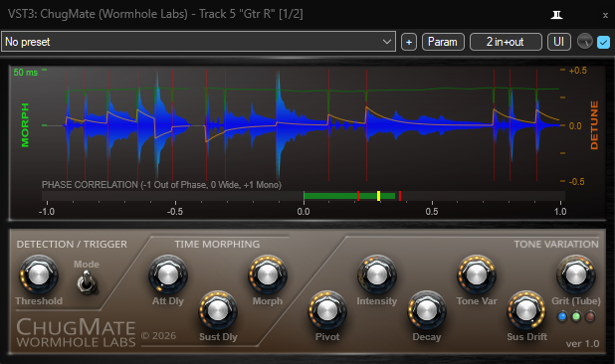Viewport: 615px width, 364px height.
Task: Open the 2 in+out routing button
Action: pyautogui.click(x=506, y=42)
